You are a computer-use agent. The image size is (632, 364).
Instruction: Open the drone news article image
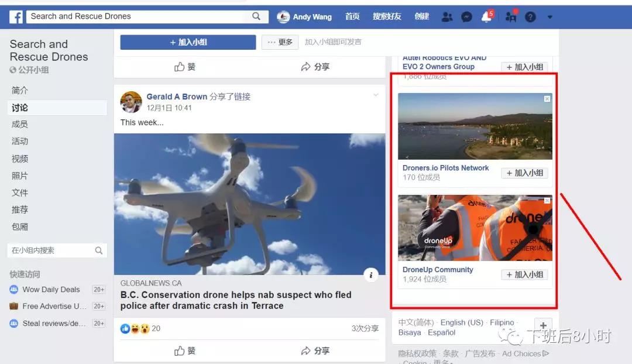(249, 204)
